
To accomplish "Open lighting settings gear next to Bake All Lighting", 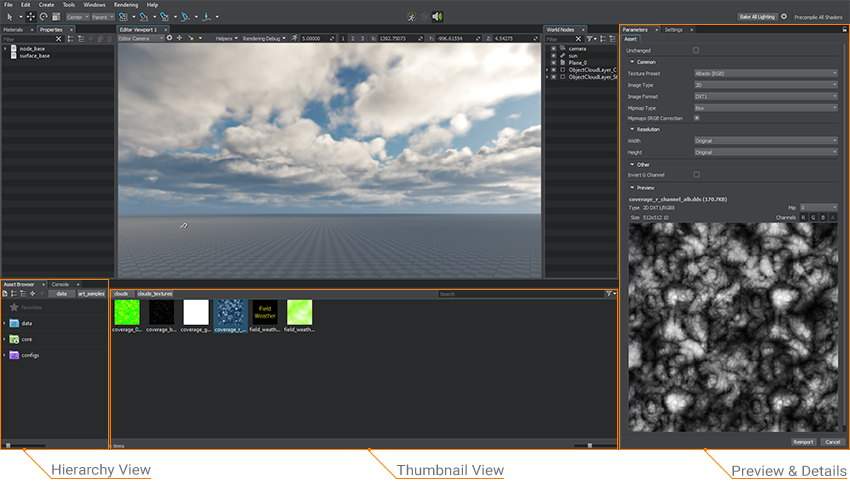I will [784, 17].
